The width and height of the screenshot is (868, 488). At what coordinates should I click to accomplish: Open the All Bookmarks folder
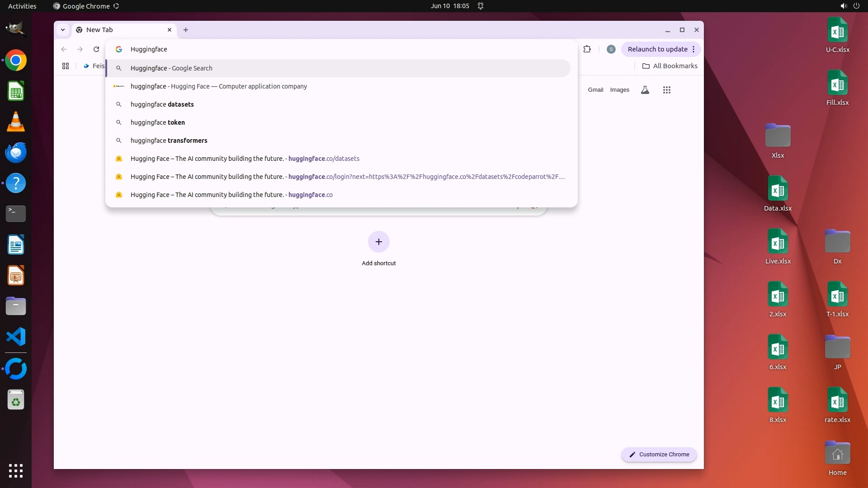pos(670,66)
